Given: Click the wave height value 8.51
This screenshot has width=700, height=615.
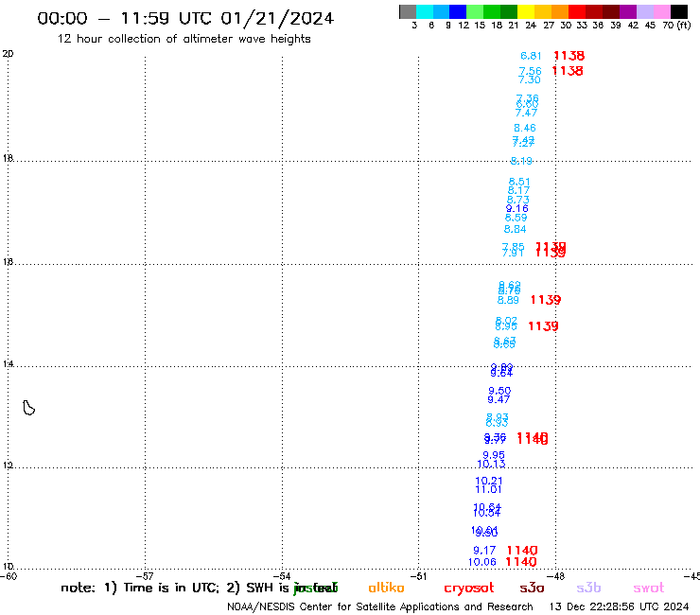Looking at the screenshot, I should pyautogui.click(x=519, y=182).
